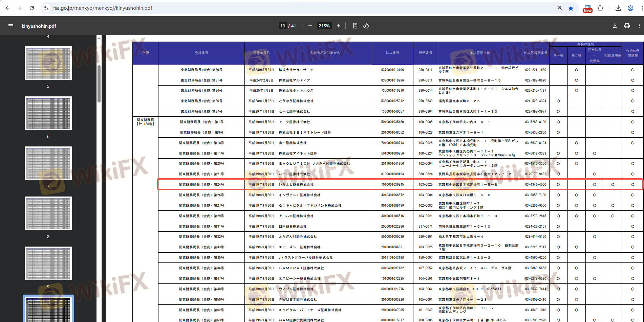
Task: Edit the PDF page number field
Action: (x=283, y=26)
